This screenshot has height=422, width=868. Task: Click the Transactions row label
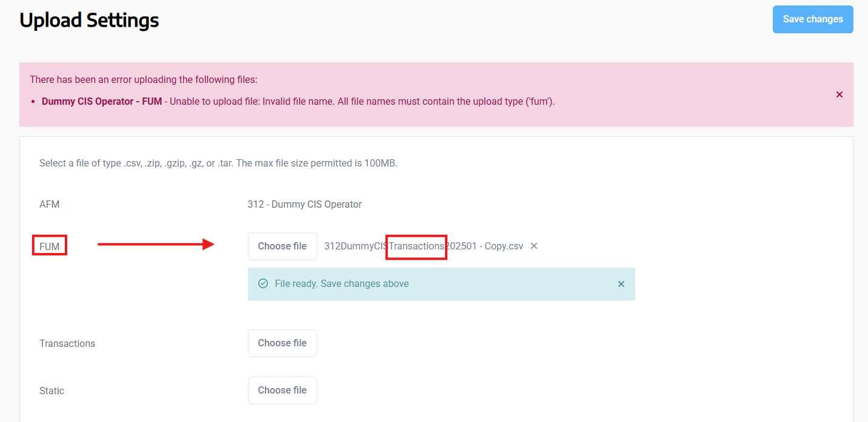pyautogui.click(x=67, y=343)
